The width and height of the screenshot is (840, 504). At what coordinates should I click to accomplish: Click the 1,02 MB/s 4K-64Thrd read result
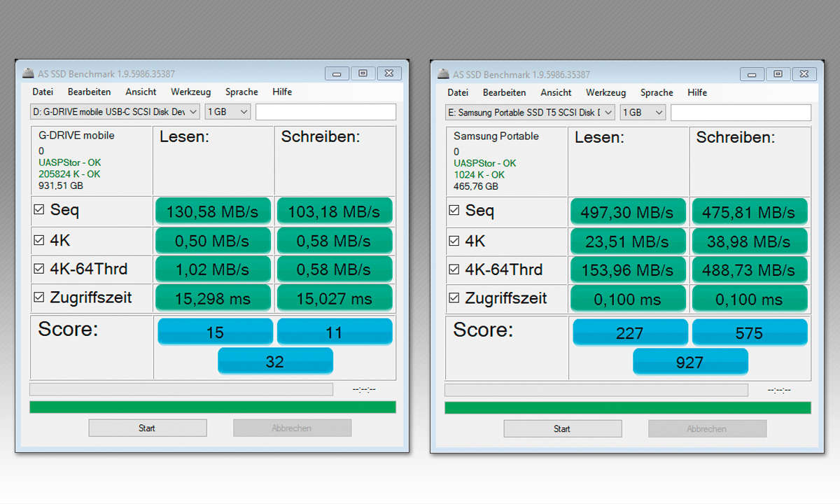213,269
